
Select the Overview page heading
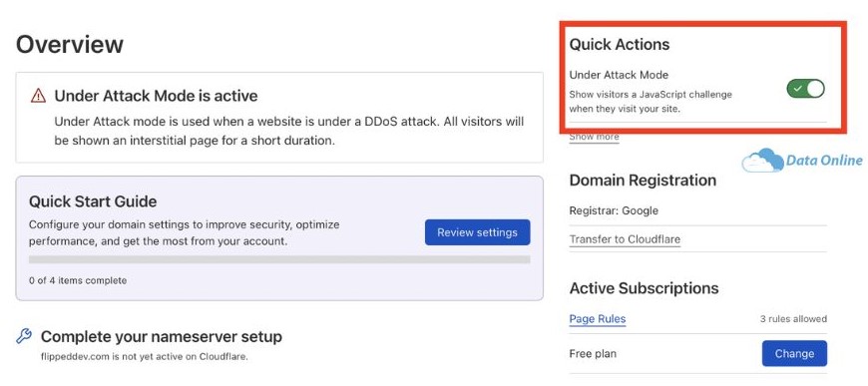click(70, 44)
